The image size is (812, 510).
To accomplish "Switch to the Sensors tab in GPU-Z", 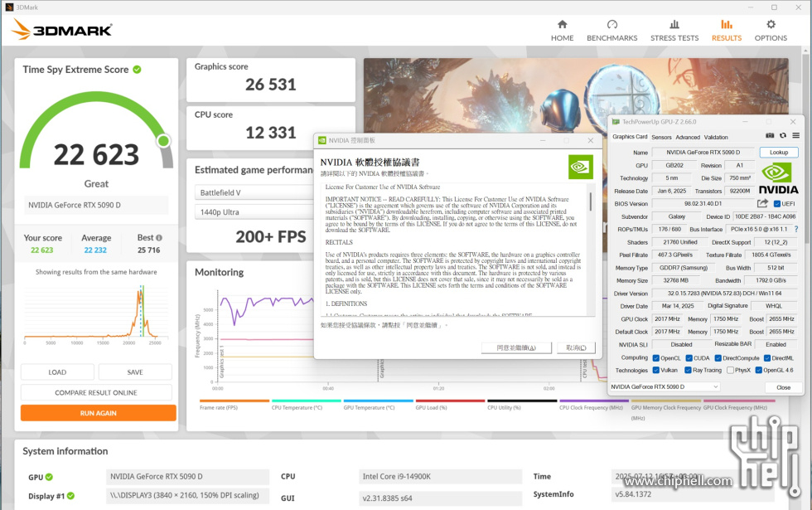I will [x=661, y=138].
